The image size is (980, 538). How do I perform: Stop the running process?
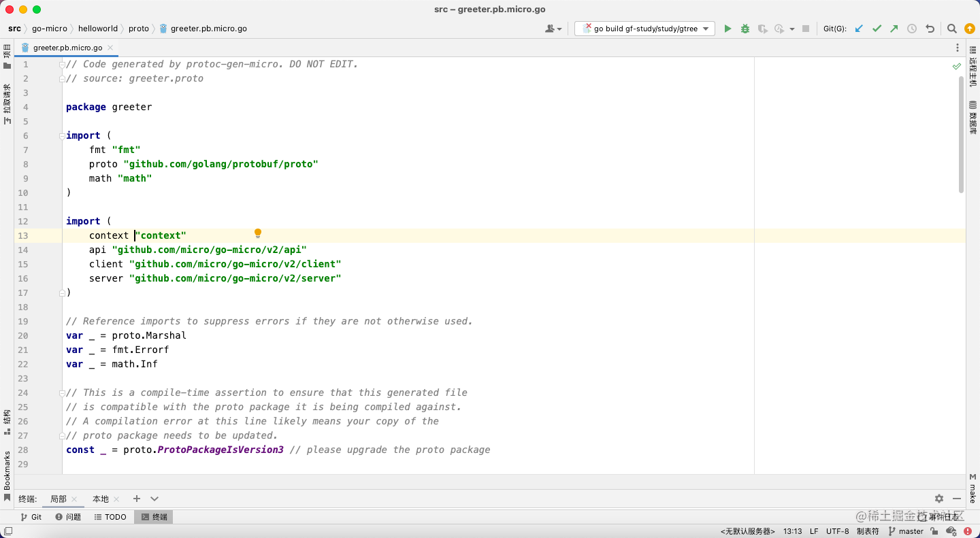(806, 29)
